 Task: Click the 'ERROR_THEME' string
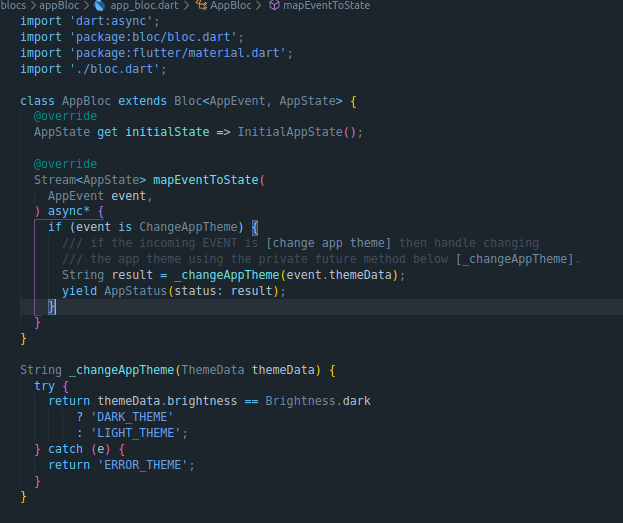tap(143, 465)
